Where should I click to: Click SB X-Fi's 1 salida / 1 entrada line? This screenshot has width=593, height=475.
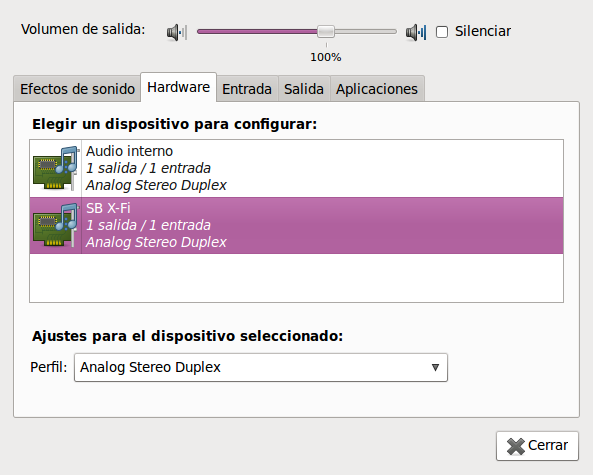[x=148, y=225]
